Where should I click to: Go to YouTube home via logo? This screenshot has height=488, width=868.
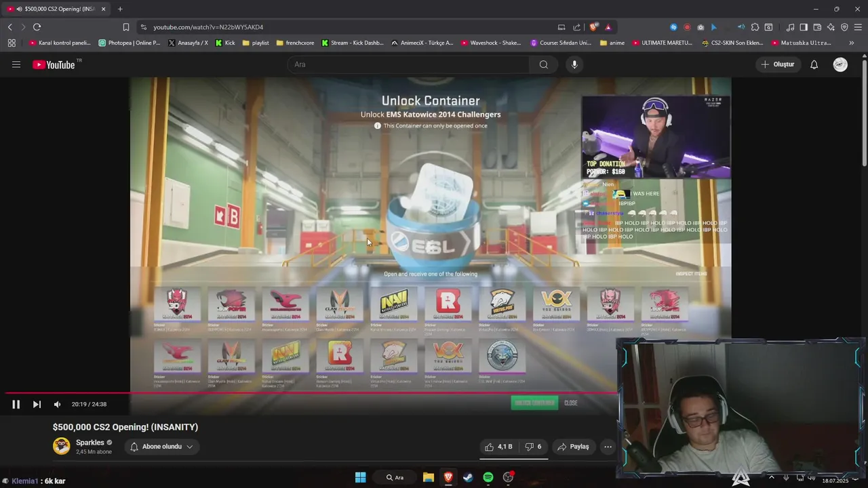tap(54, 64)
